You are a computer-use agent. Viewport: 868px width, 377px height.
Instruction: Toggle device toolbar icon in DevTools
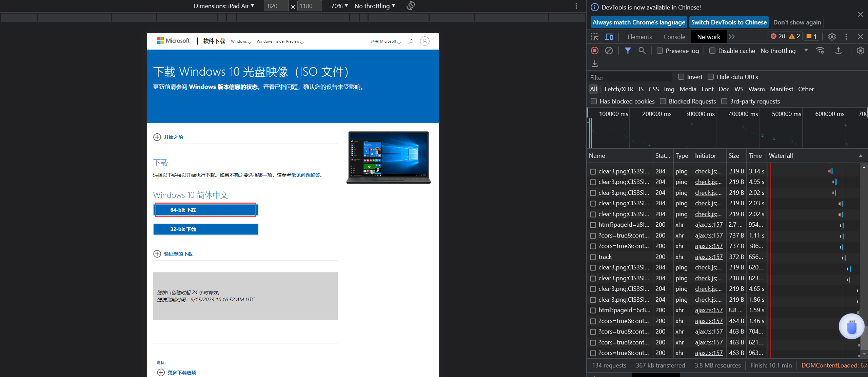pyautogui.click(x=609, y=37)
